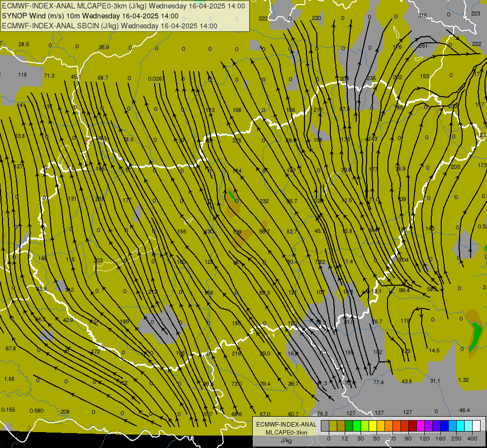Click legend scale value 30
This screenshot has width=487, height=448.
click(360, 439)
